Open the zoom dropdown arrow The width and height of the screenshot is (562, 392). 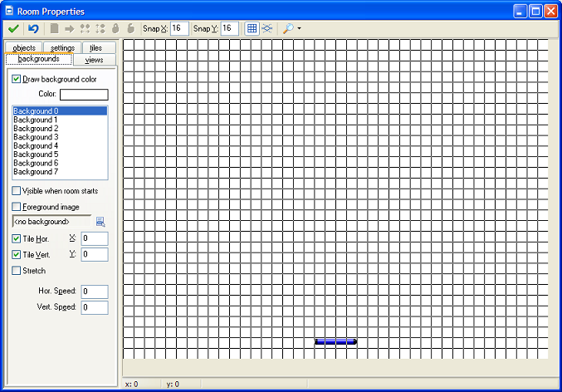[299, 29]
